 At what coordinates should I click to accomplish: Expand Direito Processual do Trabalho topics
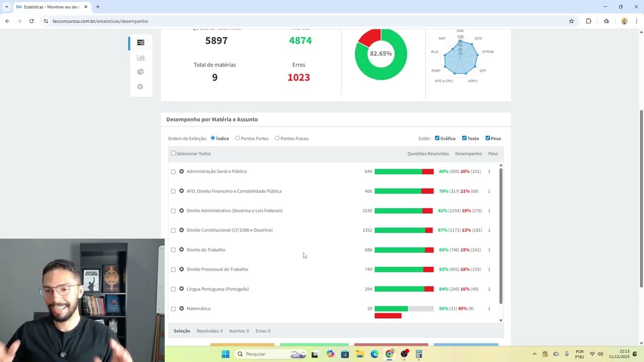tap(182, 269)
